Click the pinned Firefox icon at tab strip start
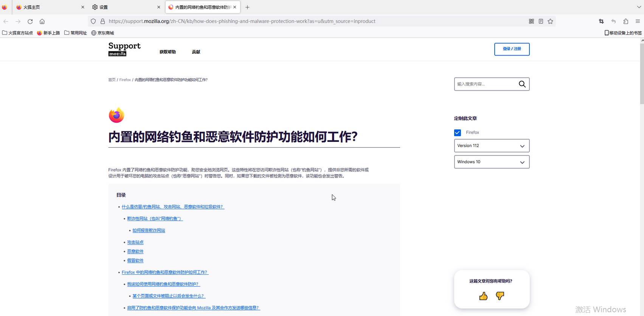644x316 pixels. (5, 7)
